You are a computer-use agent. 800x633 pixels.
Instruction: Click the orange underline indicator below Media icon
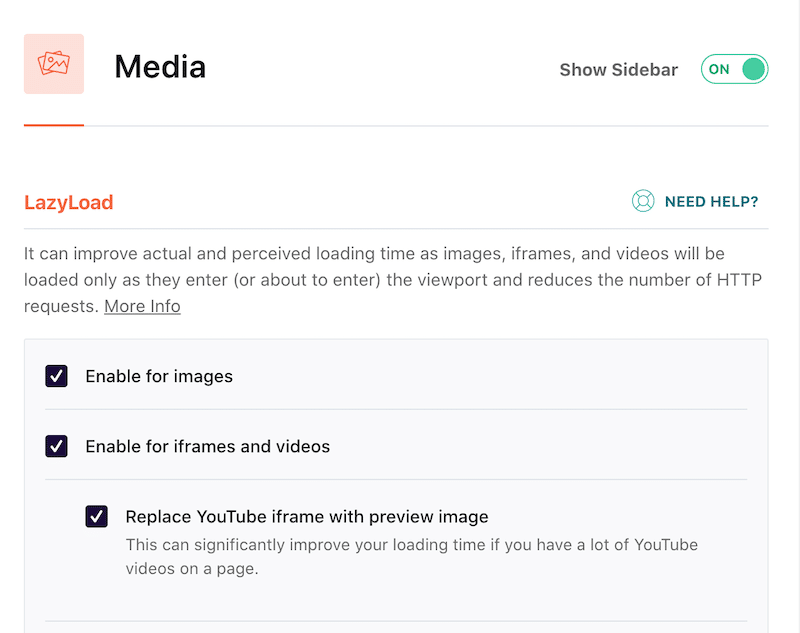click(53, 125)
